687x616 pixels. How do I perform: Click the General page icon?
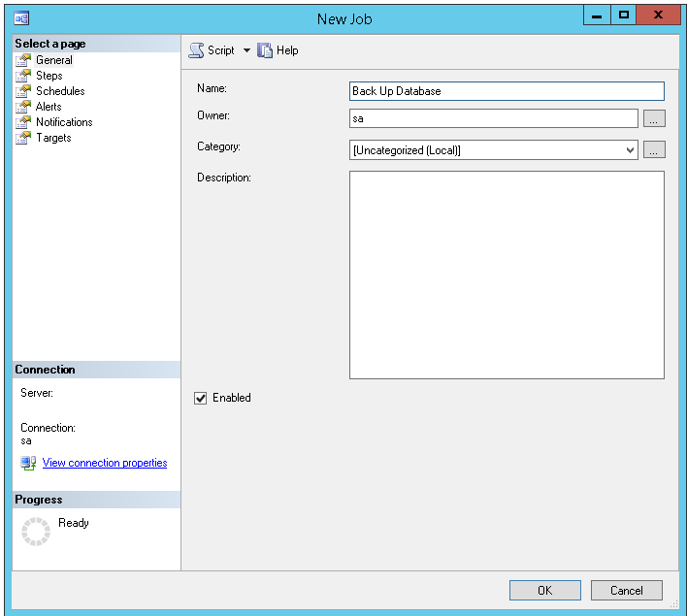point(23,60)
